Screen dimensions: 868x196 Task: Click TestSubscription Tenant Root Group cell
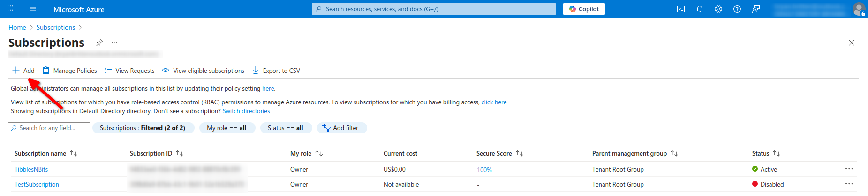point(618,184)
